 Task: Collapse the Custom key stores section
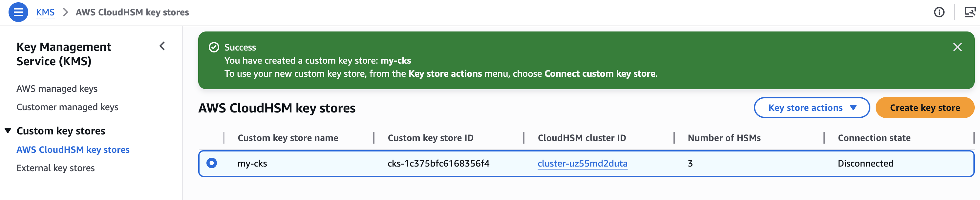click(x=8, y=131)
